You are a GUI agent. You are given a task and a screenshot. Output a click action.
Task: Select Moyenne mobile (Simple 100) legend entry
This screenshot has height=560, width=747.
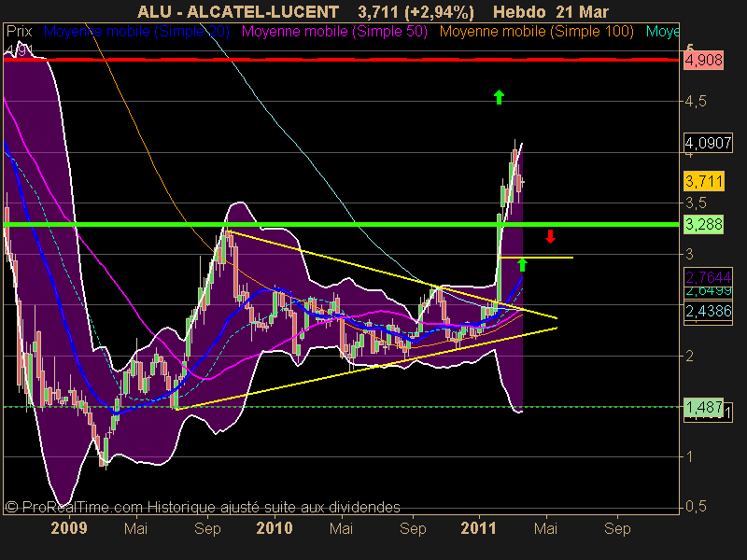click(x=536, y=32)
